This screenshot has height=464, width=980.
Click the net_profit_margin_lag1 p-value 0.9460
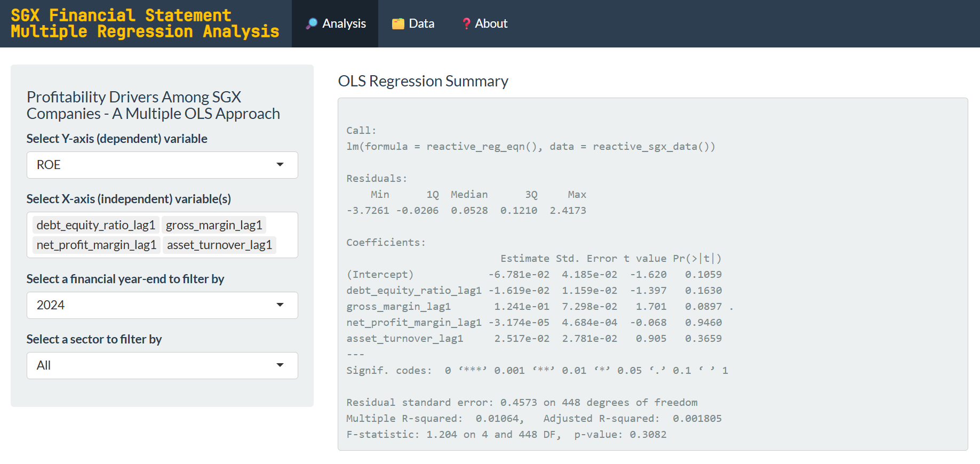[x=703, y=323]
